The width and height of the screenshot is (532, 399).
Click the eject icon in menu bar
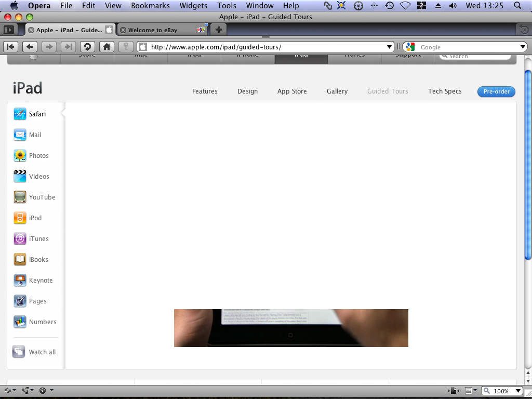click(x=438, y=5)
